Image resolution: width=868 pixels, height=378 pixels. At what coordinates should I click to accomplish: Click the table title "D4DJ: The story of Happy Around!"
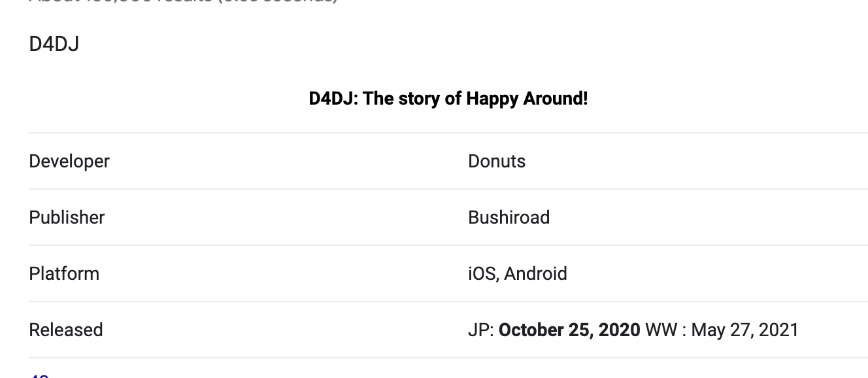coord(448,99)
